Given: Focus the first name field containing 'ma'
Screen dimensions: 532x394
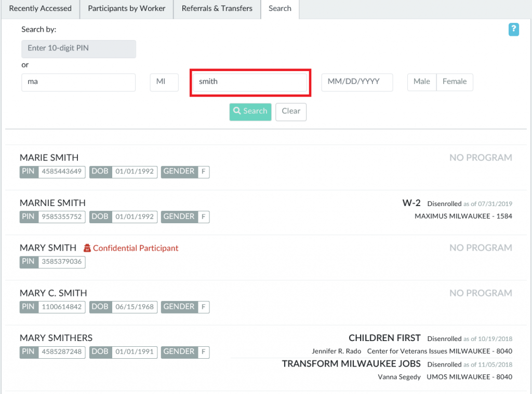Looking at the screenshot, I should pos(78,82).
